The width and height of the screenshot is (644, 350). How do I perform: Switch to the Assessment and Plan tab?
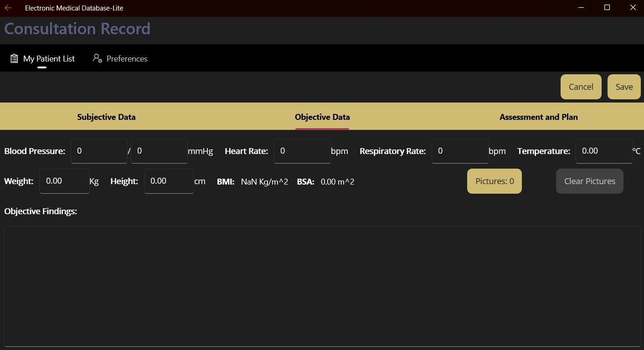pyautogui.click(x=538, y=117)
